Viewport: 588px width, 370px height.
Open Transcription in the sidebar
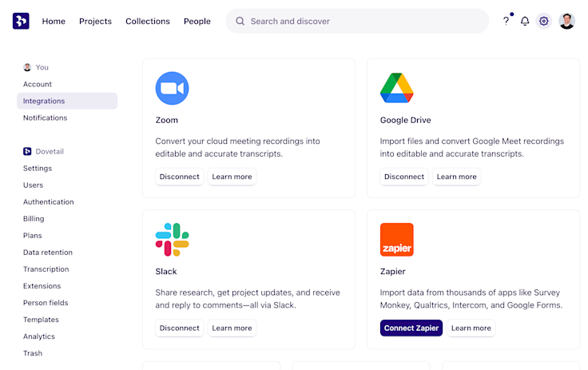46,269
